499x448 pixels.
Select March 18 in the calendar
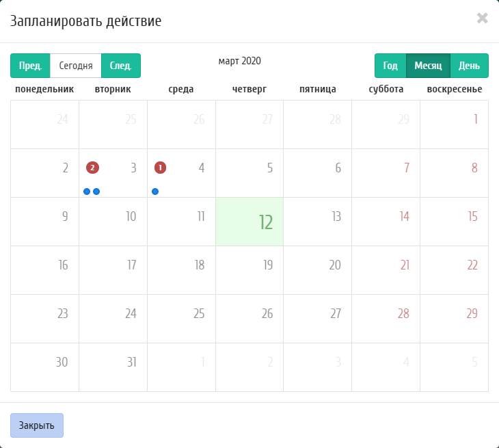click(181, 270)
